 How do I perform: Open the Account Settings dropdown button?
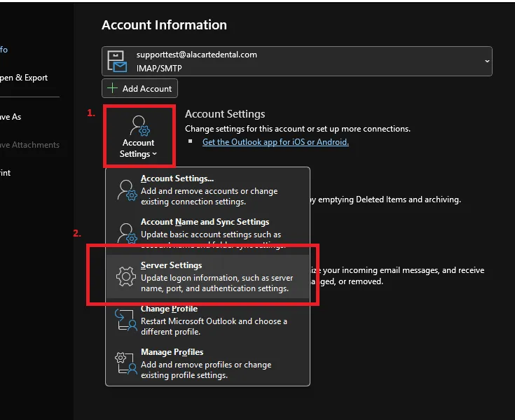coord(139,136)
